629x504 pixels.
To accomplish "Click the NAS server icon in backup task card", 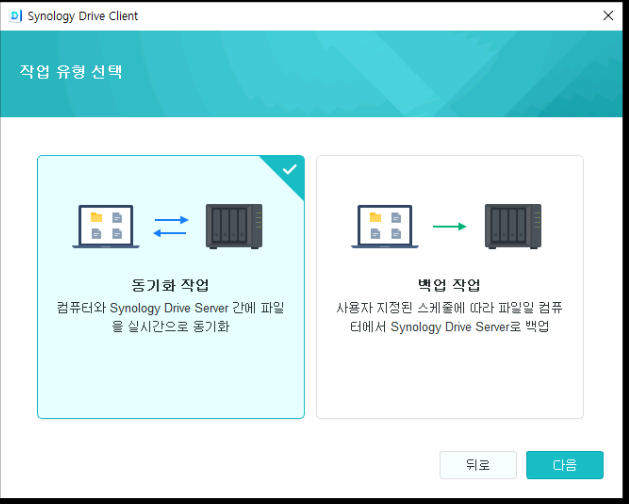I will [513, 226].
